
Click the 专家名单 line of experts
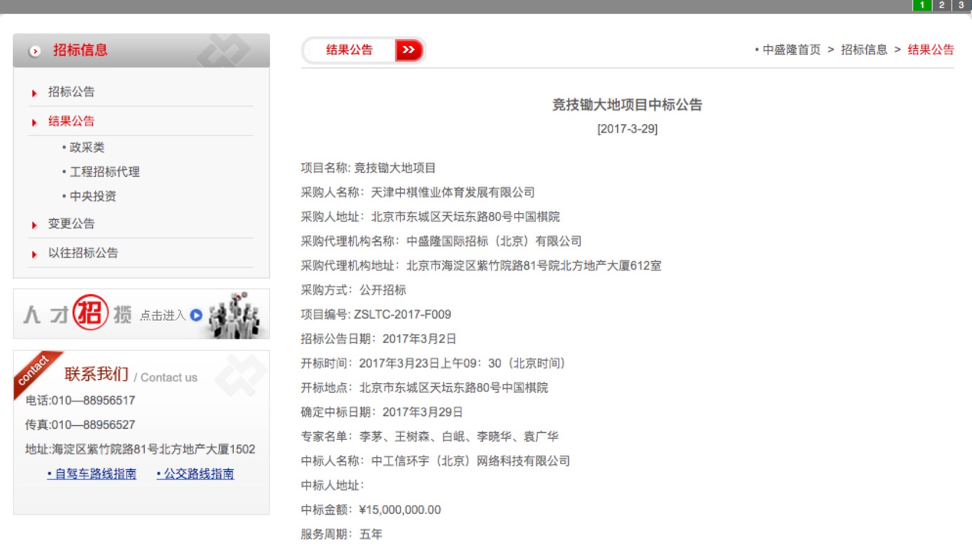429,437
